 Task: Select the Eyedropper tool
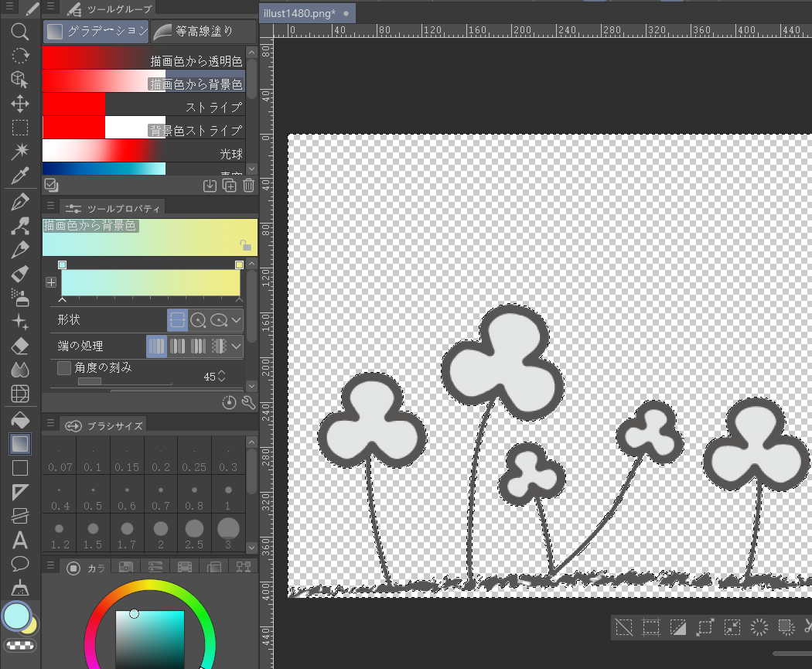[x=19, y=176]
